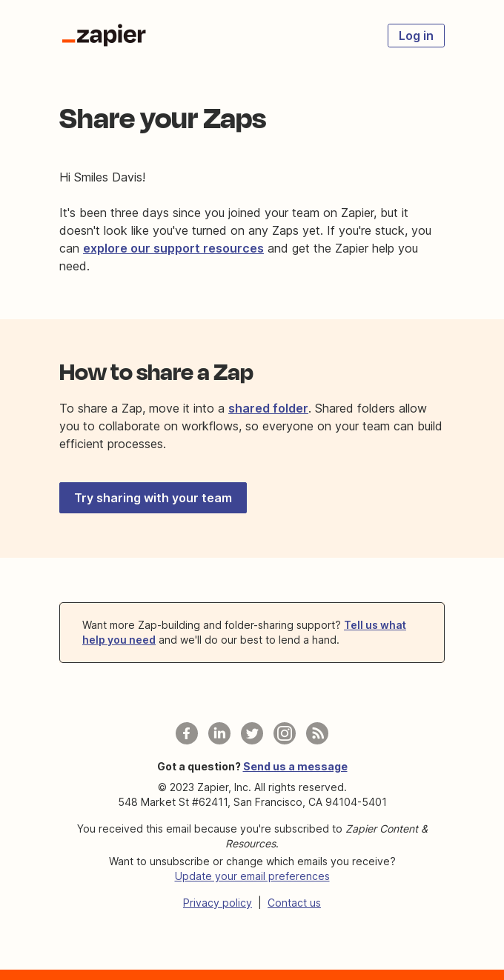Open the explore our support resources link
Viewport: 504px width, 980px height.
pyautogui.click(x=173, y=248)
